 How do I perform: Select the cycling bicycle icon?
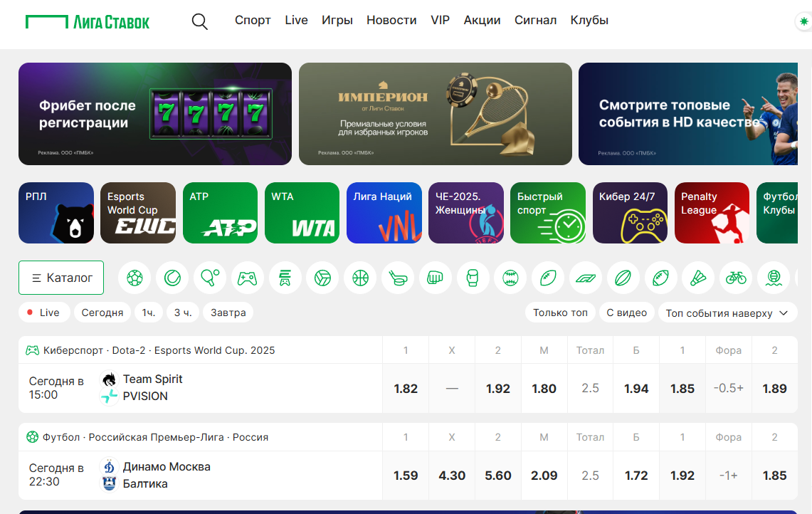point(736,278)
